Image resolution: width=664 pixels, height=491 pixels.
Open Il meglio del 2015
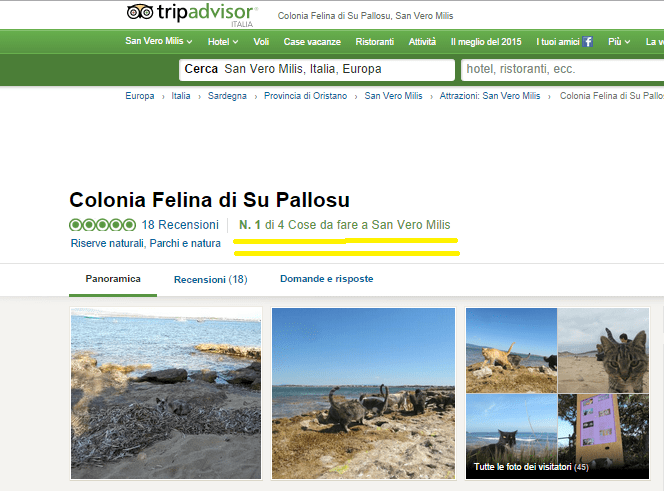tap(486, 42)
